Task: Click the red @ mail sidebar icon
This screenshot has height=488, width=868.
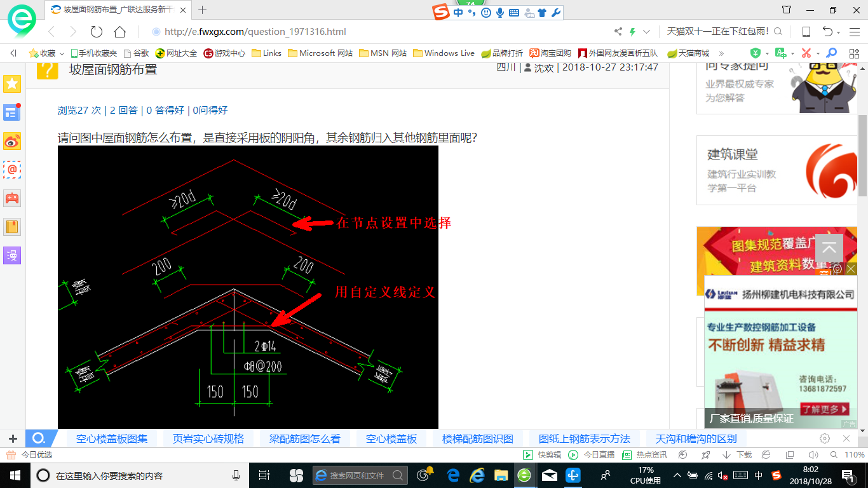Action: 12,170
